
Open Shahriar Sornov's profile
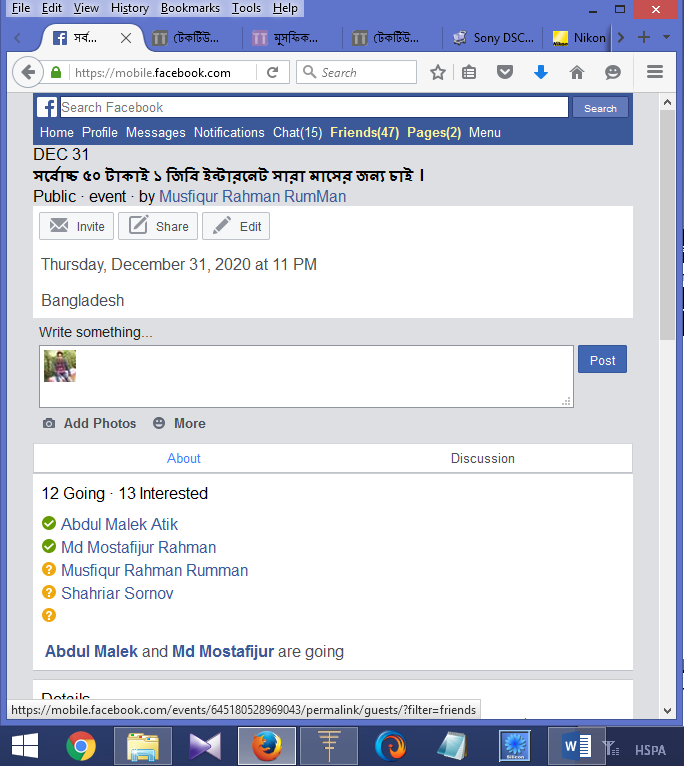117,593
